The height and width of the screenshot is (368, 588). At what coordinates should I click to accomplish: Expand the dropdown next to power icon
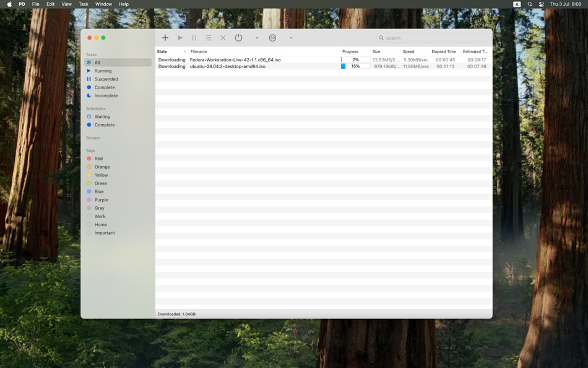(257, 38)
